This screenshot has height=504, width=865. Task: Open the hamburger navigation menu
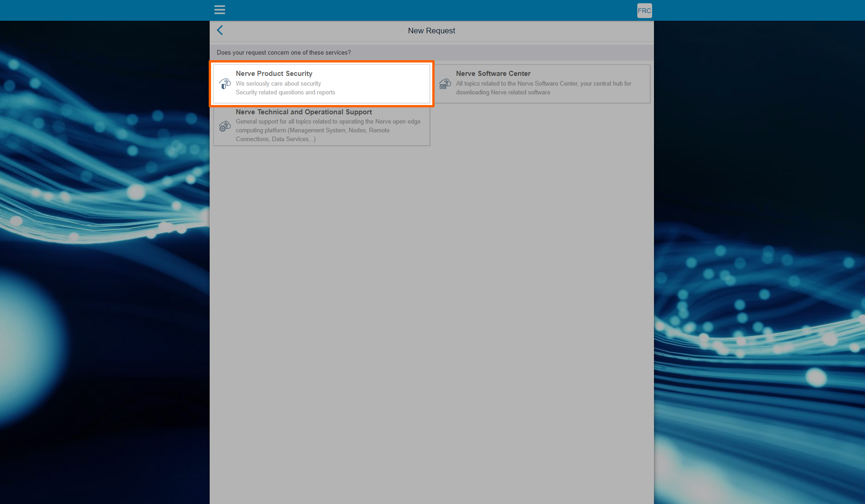[x=219, y=10]
